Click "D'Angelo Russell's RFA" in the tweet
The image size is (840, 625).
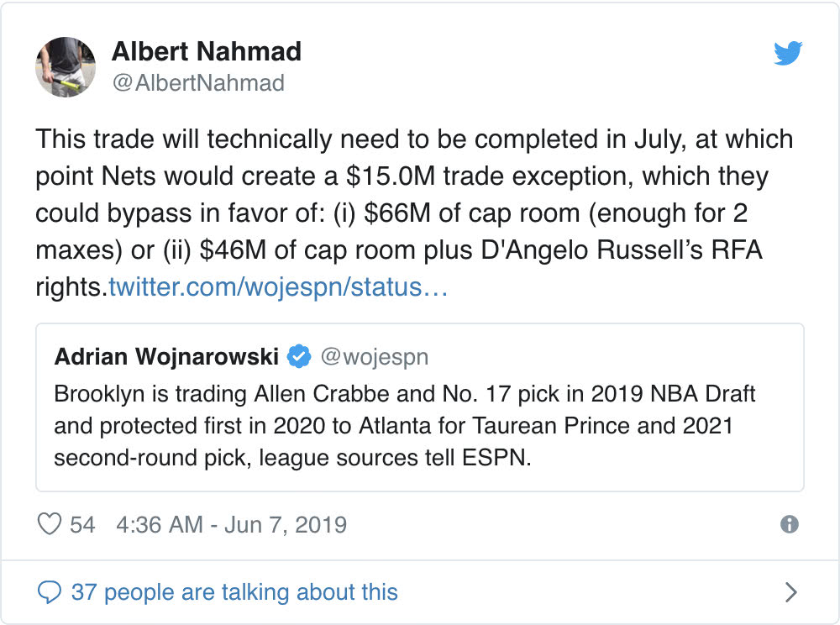[x=606, y=250]
